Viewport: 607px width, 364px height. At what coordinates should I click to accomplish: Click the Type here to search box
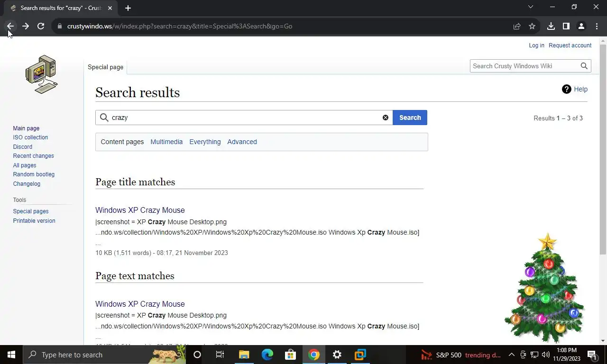click(x=105, y=355)
